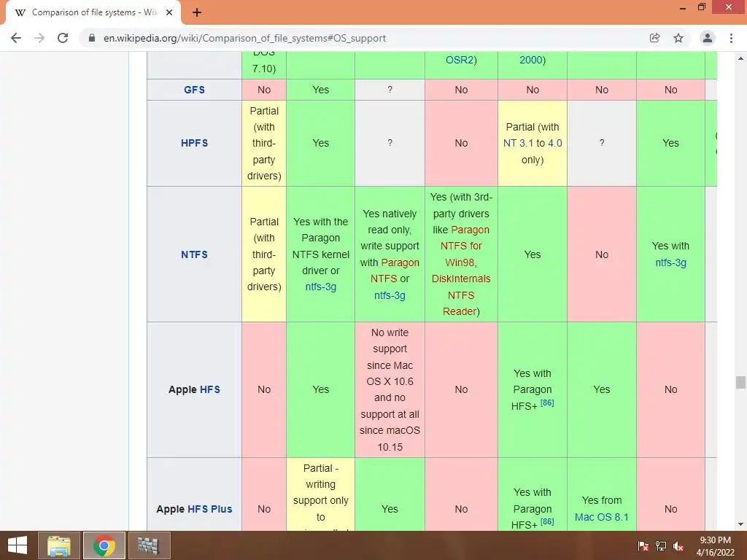Click vertical scrollbar thumb
The image size is (747, 560).
pyautogui.click(x=740, y=382)
